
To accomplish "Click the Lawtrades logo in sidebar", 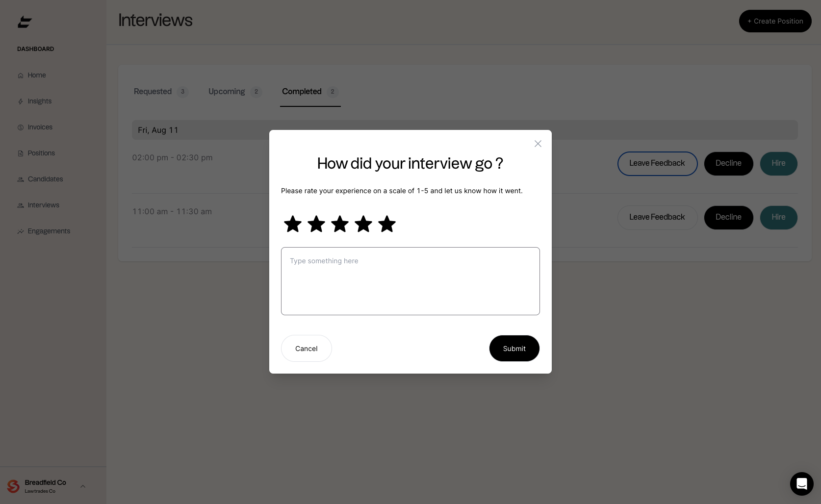I will point(25,22).
